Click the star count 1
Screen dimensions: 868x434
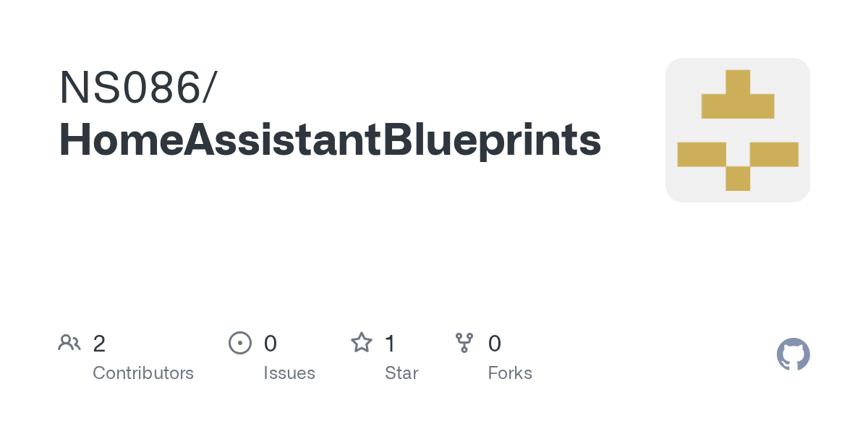click(x=391, y=343)
